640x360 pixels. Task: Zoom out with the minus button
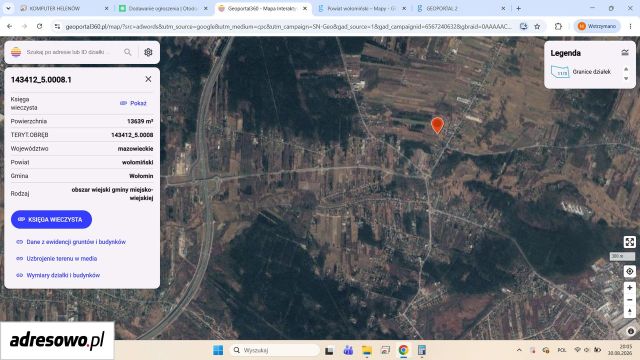(x=629, y=300)
